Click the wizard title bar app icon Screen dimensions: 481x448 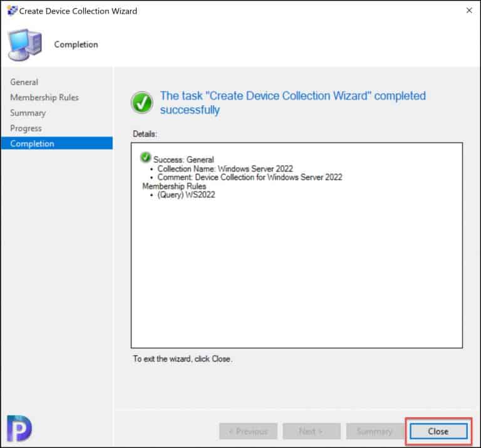(x=12, y=11)
